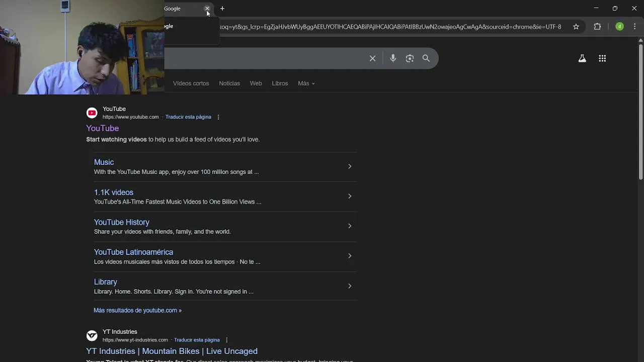Expand the YouTube History row chevron
Viewport: 644px width, 362px height.
coord(350,226)
